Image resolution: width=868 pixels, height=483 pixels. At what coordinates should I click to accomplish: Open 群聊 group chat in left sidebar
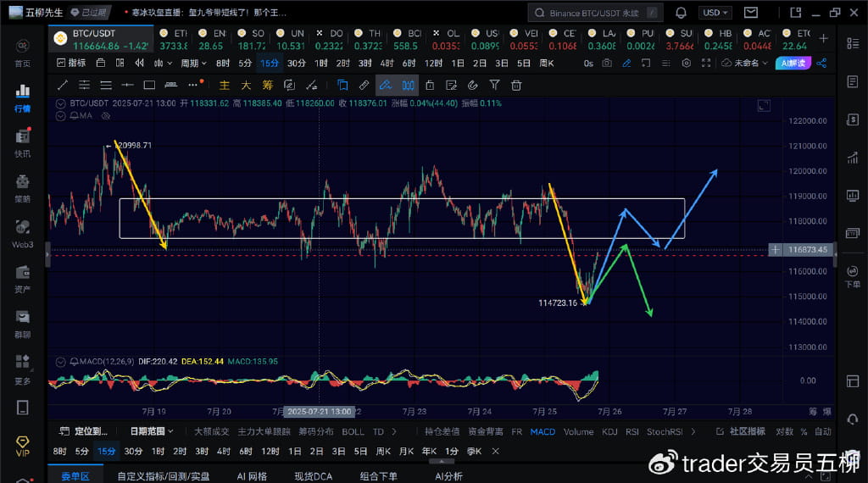click(23, 325)
